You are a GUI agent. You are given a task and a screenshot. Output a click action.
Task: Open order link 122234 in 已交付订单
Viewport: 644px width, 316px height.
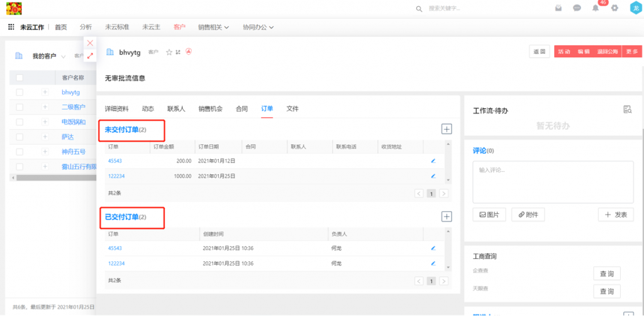coord(116,263)
